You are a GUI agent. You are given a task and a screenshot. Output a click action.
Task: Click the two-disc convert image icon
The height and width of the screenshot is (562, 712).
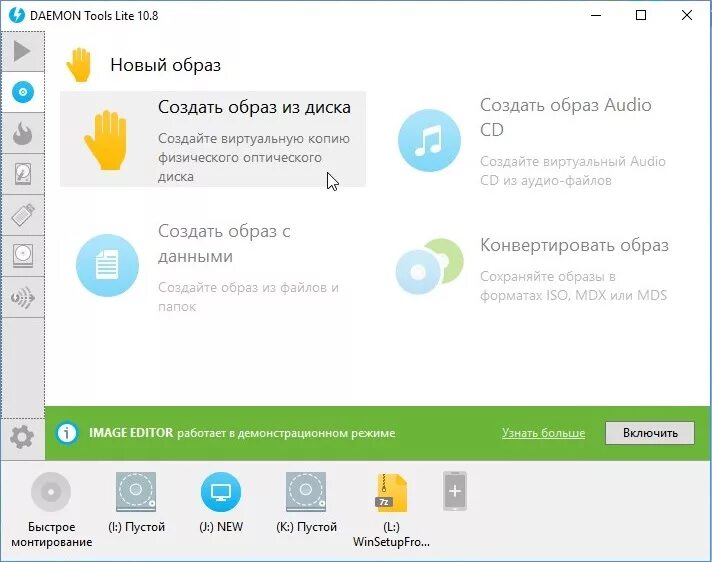pos(429,266)
